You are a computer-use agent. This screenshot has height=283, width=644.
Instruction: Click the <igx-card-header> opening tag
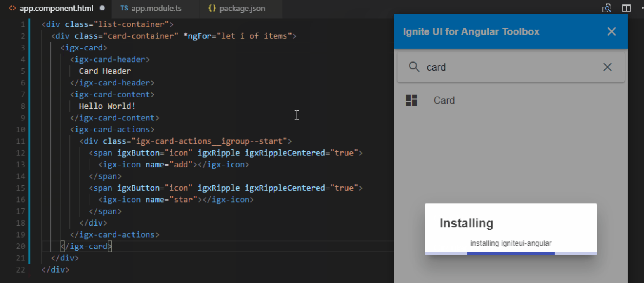click(x=110, y=59)
